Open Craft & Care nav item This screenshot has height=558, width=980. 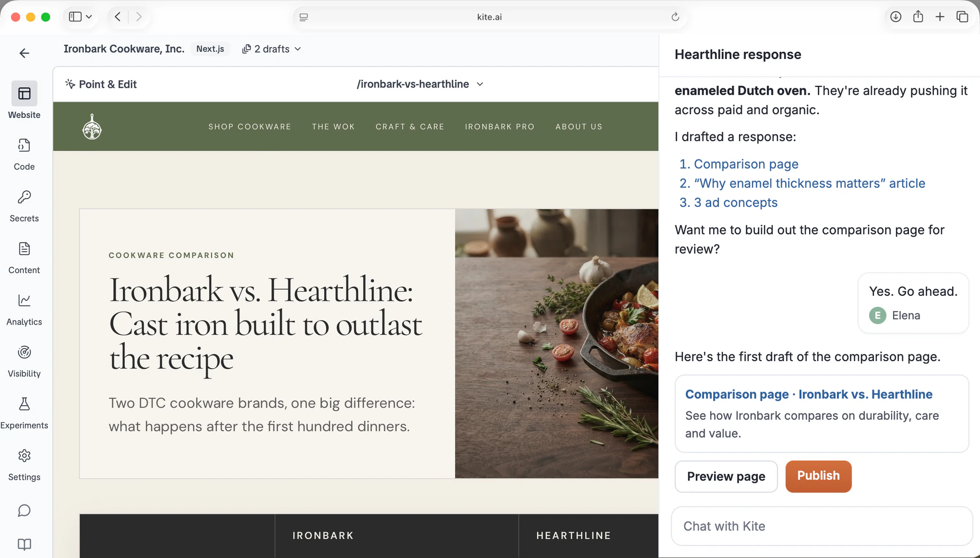410,127
